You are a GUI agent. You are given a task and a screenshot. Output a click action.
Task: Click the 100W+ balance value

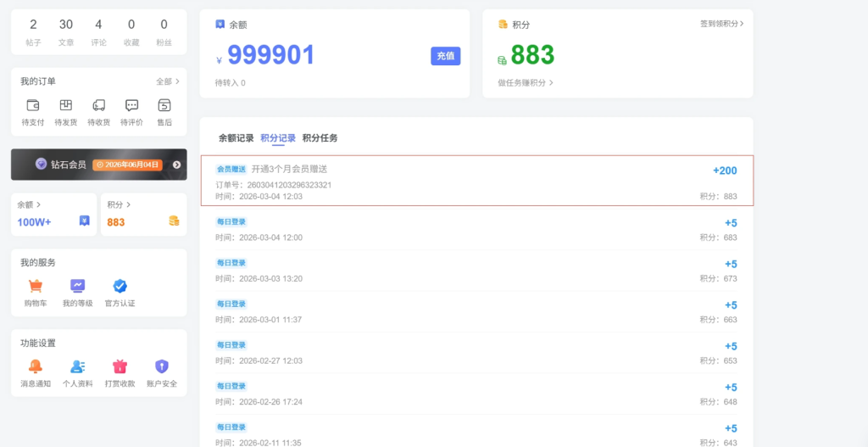(34, 222)
